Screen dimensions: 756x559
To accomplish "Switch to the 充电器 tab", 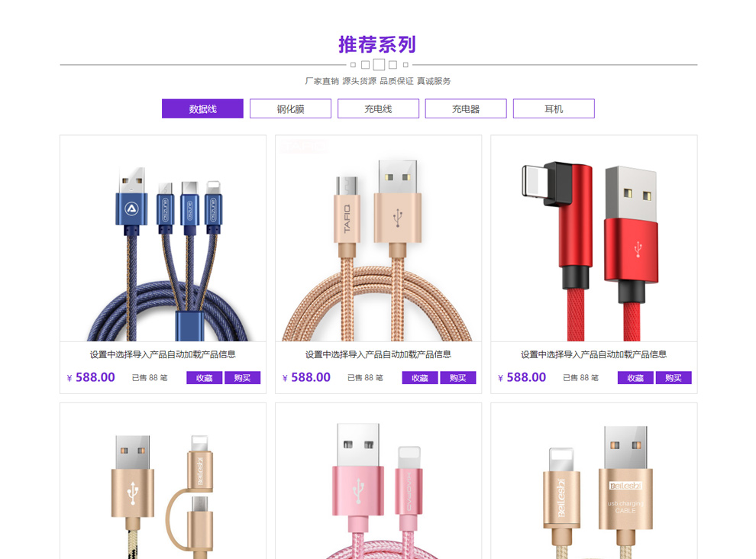I will [x=466, y=108].
